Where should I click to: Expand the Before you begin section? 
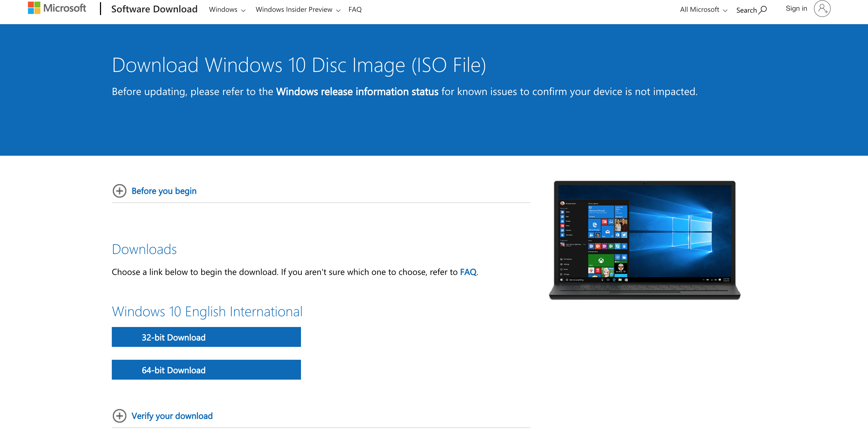[164, 191]
